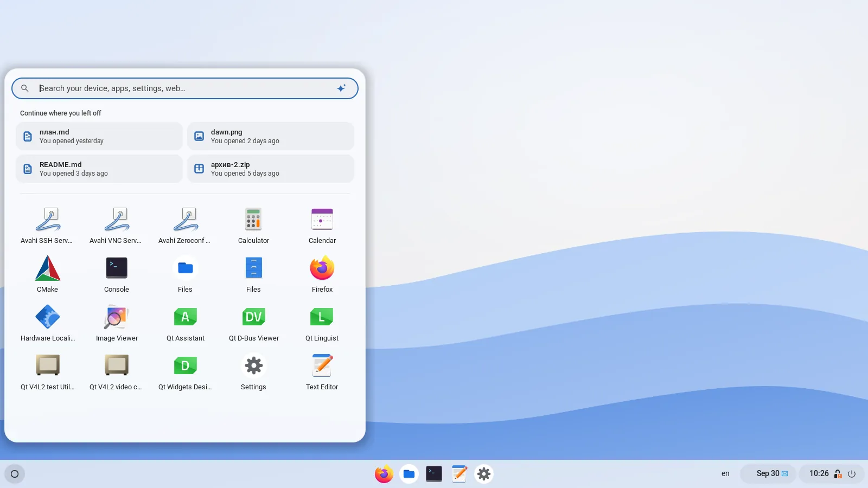Screen dimensions: 868x488
Task: Open the Calendar app
Action: click(322, 226)
